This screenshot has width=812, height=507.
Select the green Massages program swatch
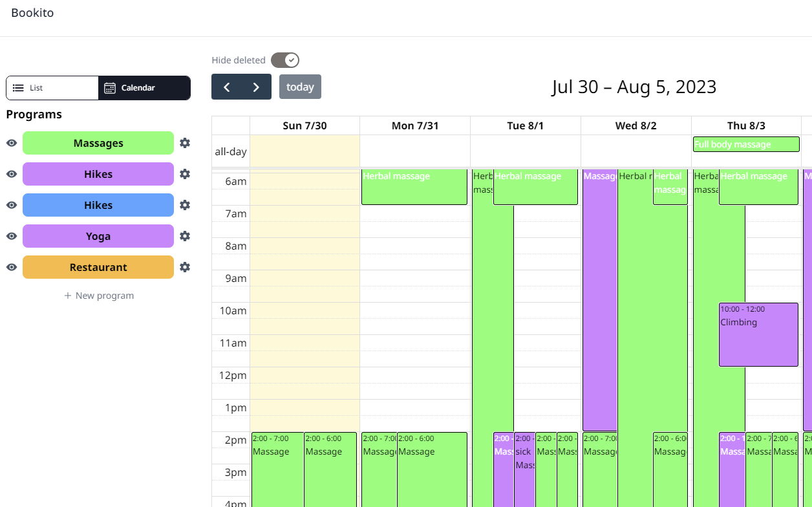(x=98, y=143)
